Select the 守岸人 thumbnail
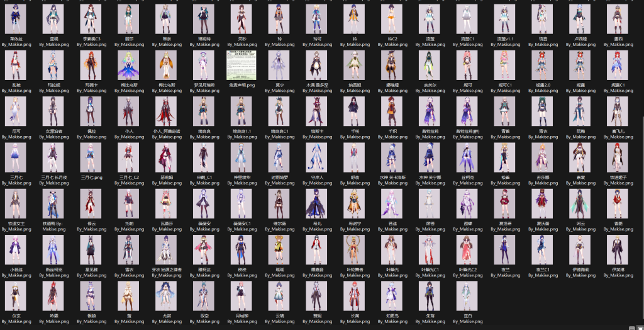644x330 pixels. [x=316, y=157]
